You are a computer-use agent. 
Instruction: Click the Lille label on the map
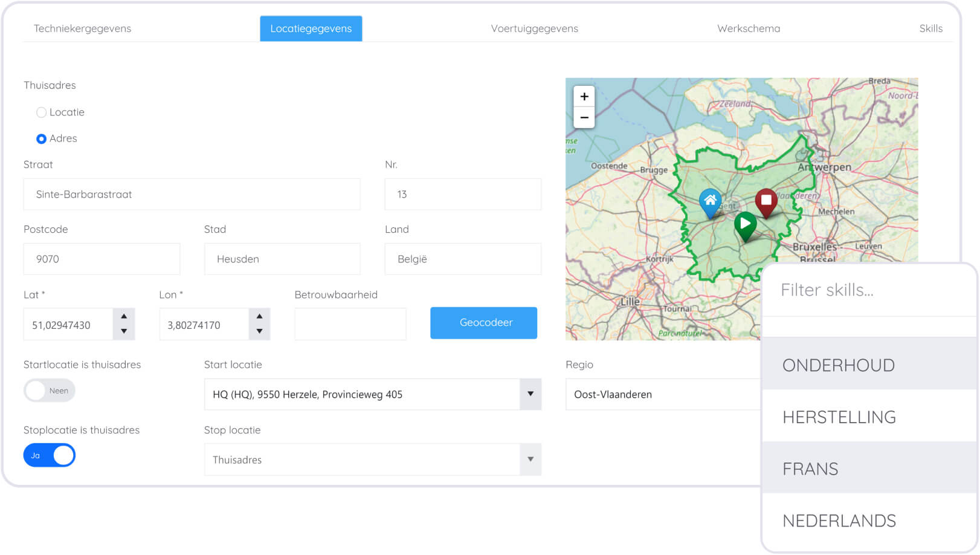pyautogui.click(x=630, y=301)
